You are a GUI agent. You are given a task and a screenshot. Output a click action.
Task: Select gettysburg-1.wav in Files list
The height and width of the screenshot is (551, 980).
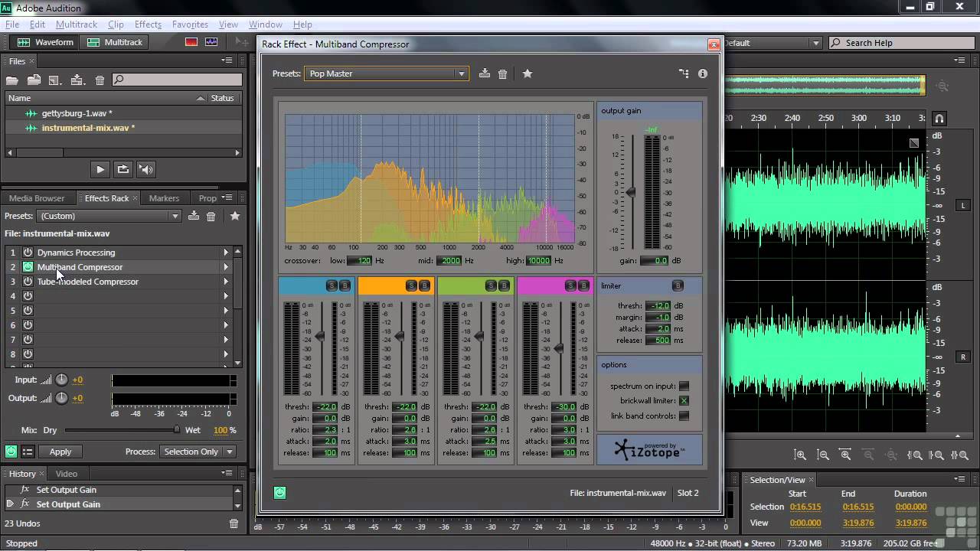coord(77,113)
